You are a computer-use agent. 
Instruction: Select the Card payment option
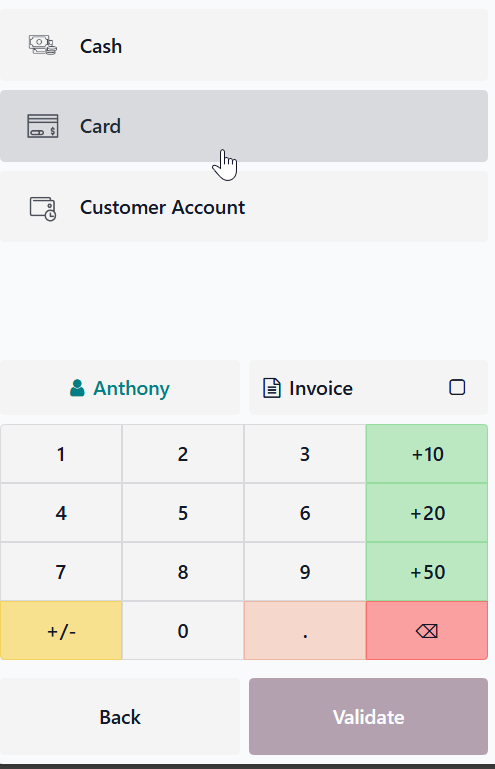click(x=244, y=126)
